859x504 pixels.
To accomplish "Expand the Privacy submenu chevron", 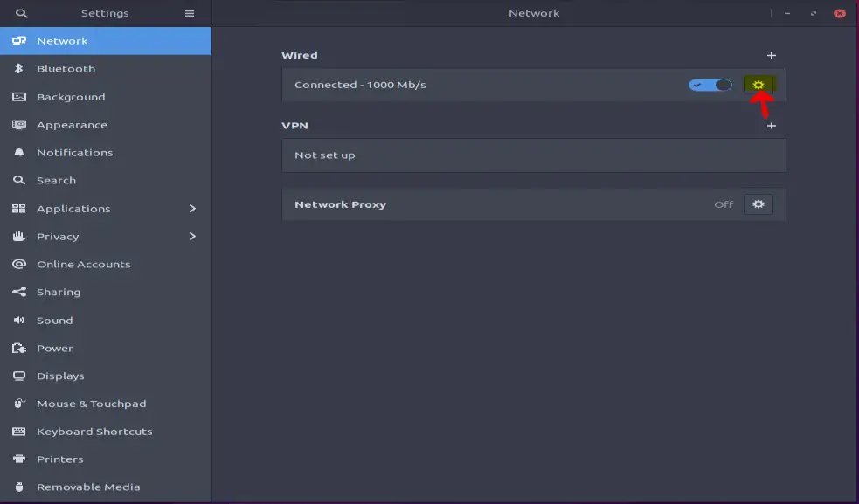I will click(x=192, y=236).
